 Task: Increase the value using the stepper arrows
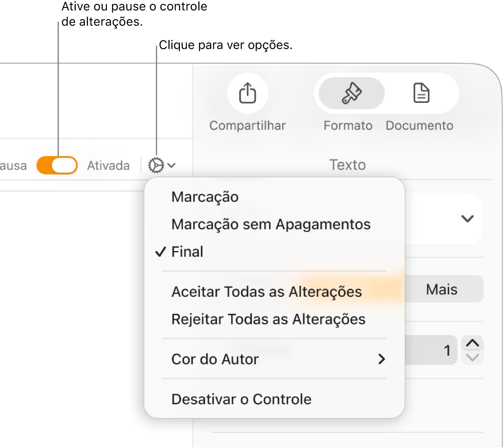tap(472, 345)
